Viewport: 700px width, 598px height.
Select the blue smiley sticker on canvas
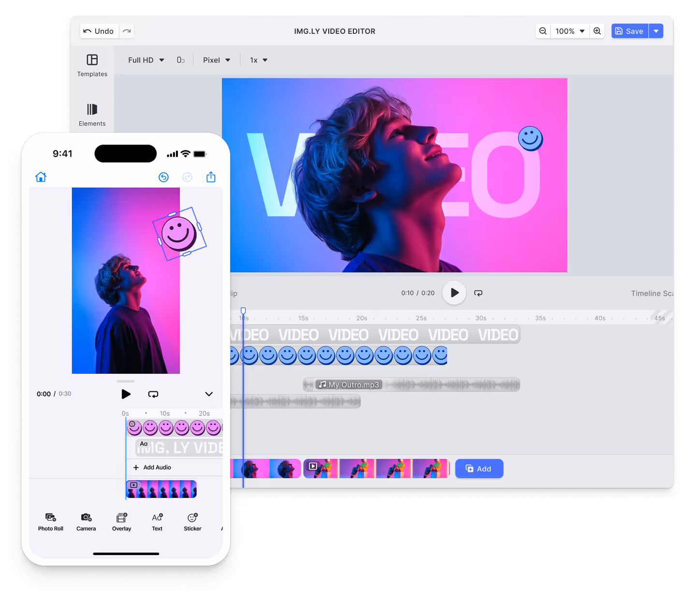(x=530, y=139)
